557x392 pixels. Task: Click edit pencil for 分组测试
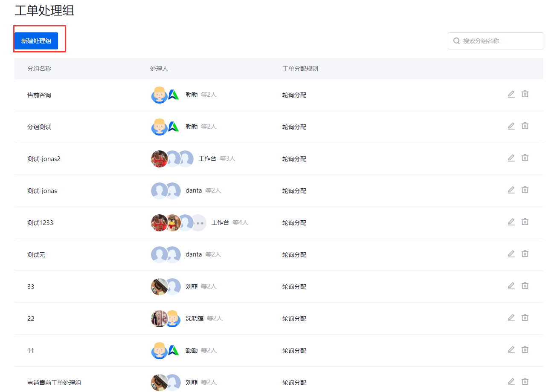[511, 126]
